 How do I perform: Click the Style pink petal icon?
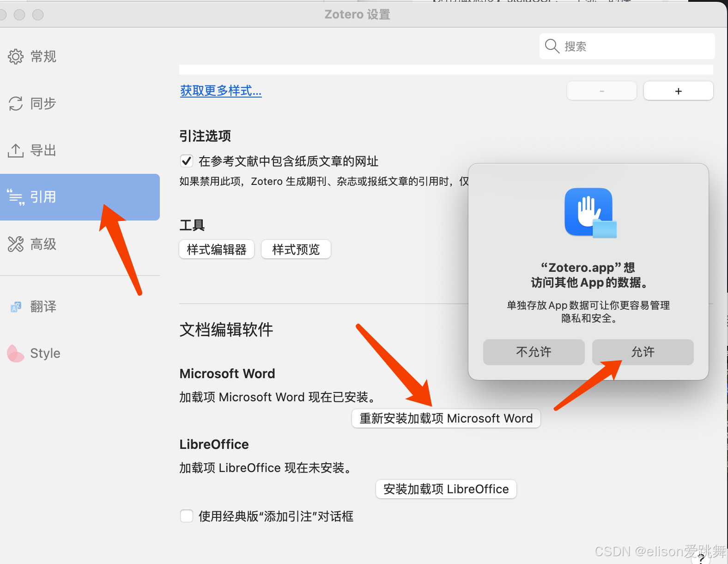click(x=16, y=353)
